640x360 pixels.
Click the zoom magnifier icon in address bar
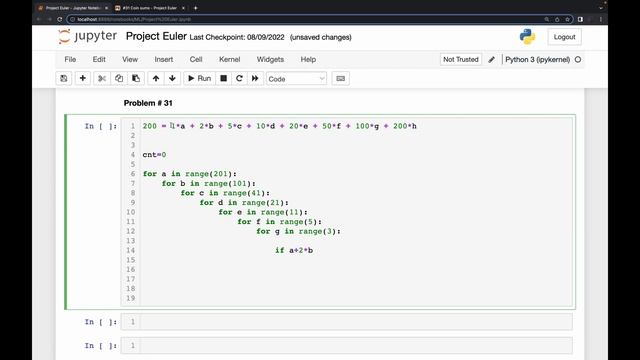[x=547, y=19]
